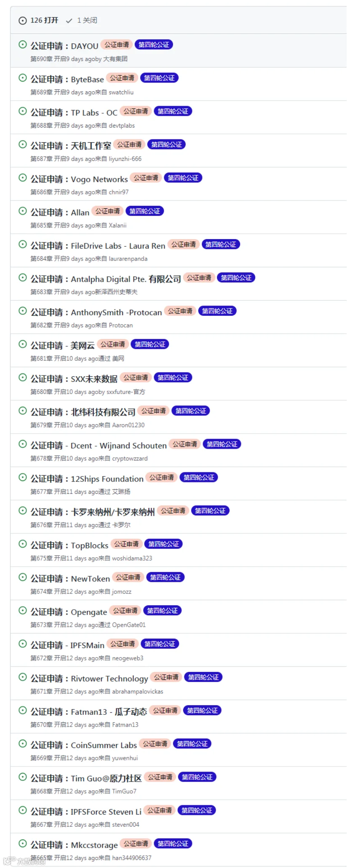Click open-issue icon beside Allan row
The width and height of the screenshot is (347, 868).
pos(23,210)
